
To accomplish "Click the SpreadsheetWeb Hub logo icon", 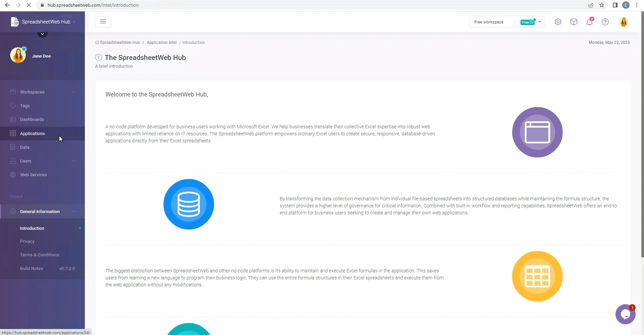I will click(15, 22).
